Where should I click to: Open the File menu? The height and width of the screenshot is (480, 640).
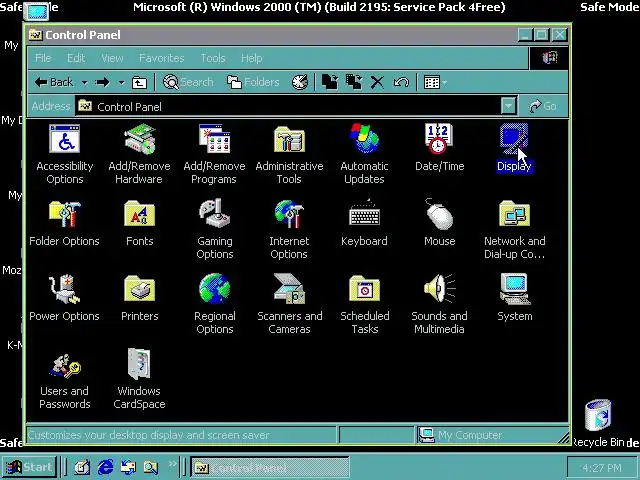coord(43,58)
